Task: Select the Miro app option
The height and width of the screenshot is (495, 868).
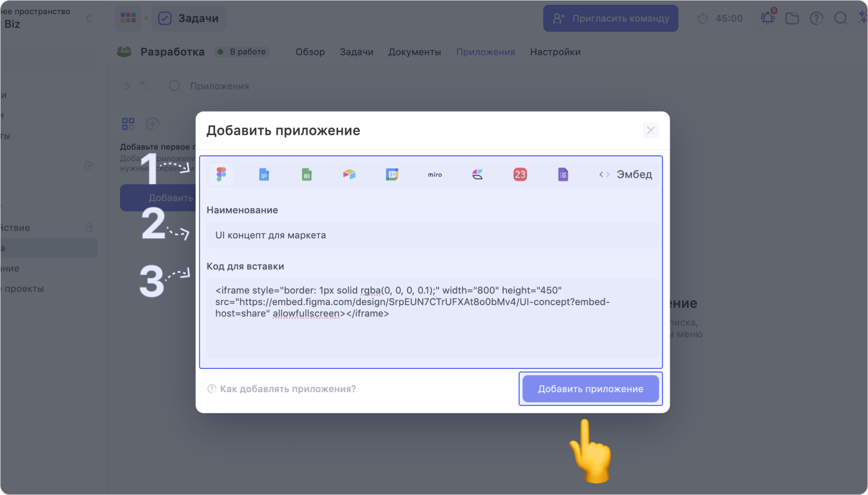Action: (435, 174)
